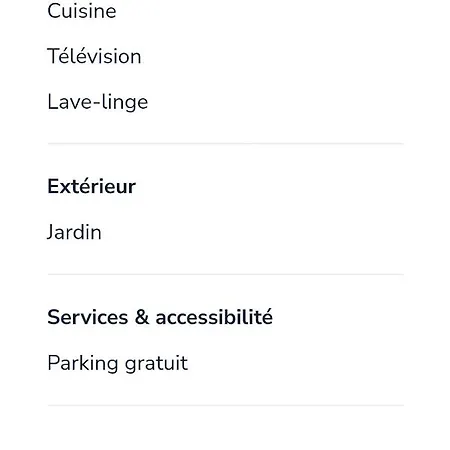Image resolution: width=450 pixels, height=450 pixels.
Task: Click the letter T of Télévision
Action: point(53,56)
